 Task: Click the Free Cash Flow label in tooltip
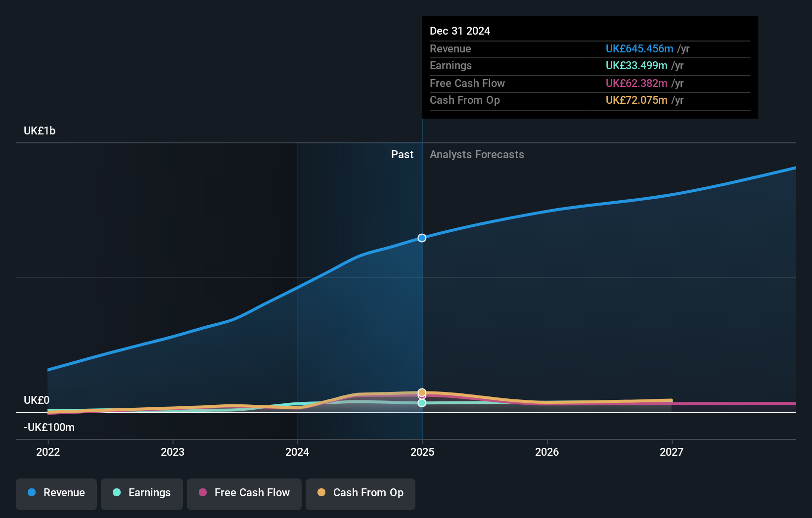pyautogui.click(x=467, y=83)
